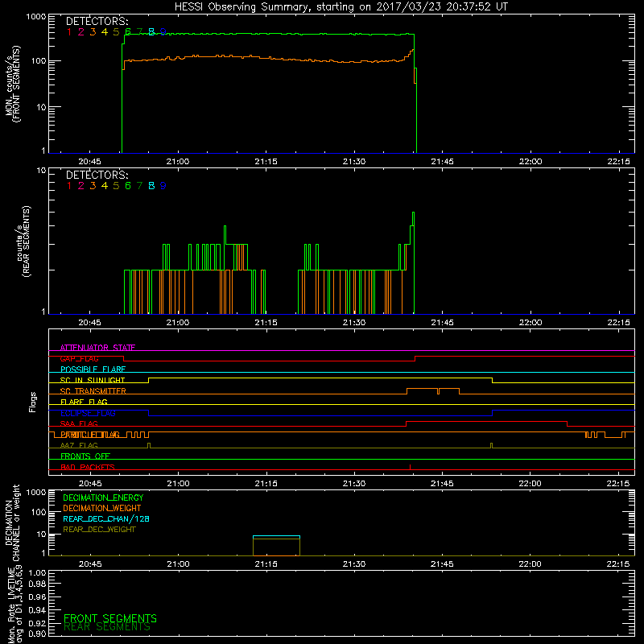Select detector 3 in front-segments legend
Viewport: 644px width, 644px height.
[93, 32]
